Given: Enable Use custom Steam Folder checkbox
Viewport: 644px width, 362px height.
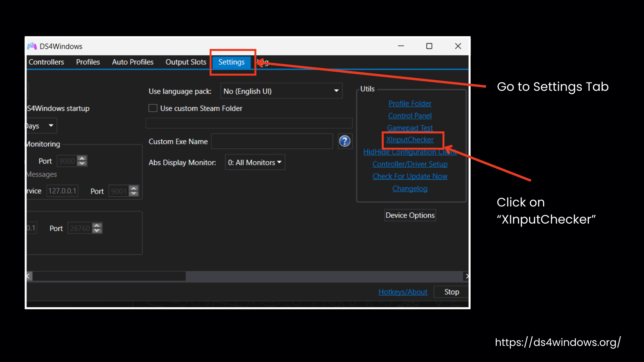Looking at the screenshot, I should point(153,108).
